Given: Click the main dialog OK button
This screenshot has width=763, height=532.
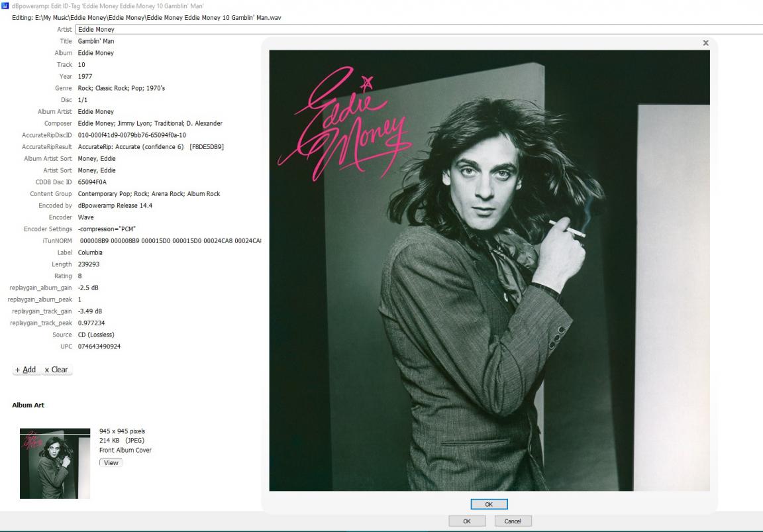Looking at the screenshot, I should (467, 521).
